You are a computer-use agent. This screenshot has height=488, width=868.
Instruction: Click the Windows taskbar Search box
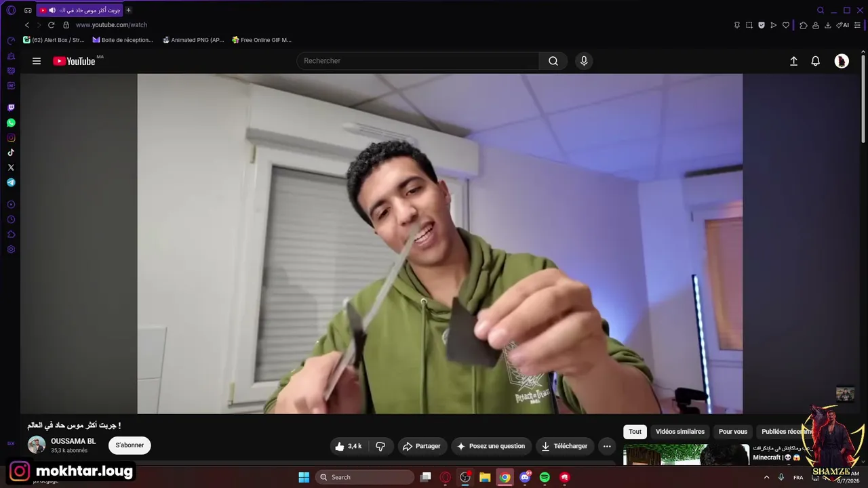click(366, 477)
